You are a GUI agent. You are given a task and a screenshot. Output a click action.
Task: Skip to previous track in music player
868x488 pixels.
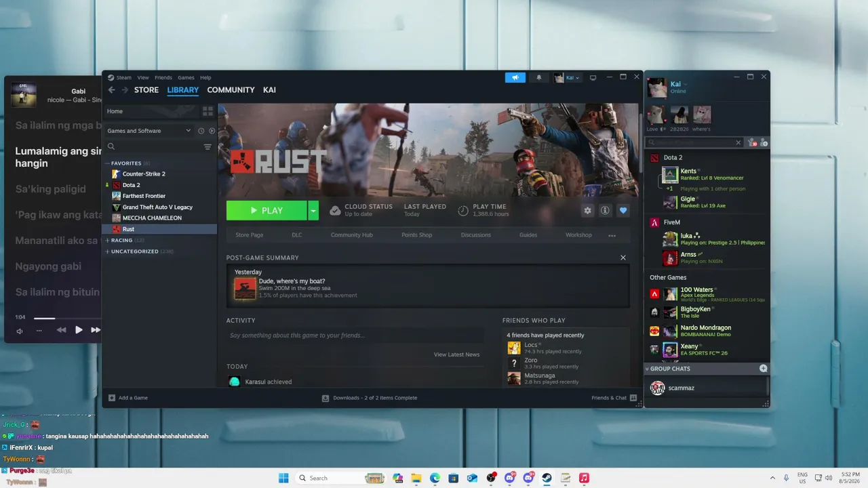click(61, 330)
